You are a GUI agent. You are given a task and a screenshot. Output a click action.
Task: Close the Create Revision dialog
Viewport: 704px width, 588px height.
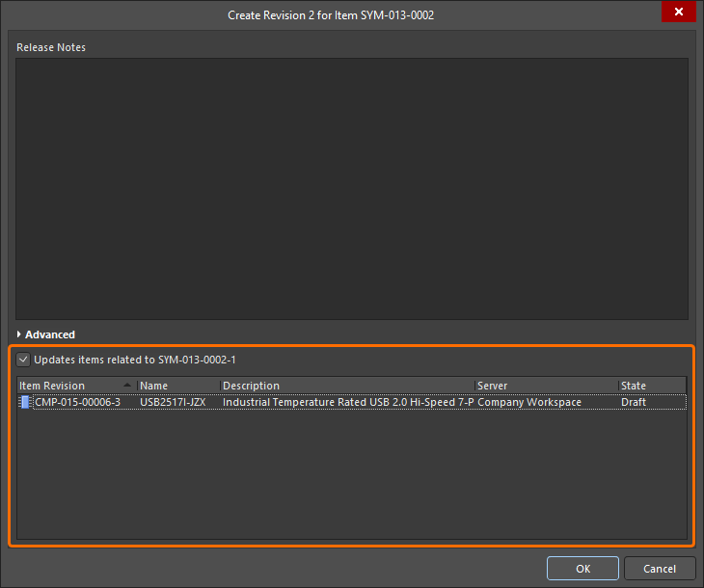coord(678,12)
